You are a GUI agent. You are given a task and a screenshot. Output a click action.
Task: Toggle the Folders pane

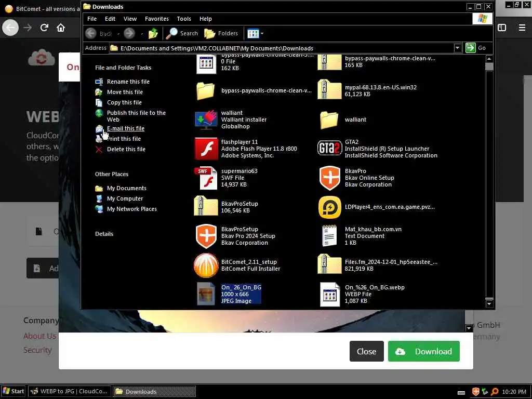[x=221, y=33]
